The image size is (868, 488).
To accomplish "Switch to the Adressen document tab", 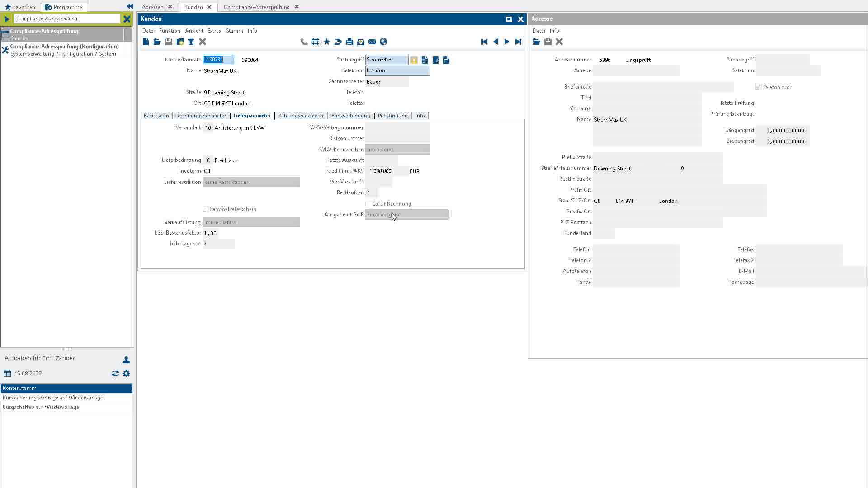I will point(153,7).
